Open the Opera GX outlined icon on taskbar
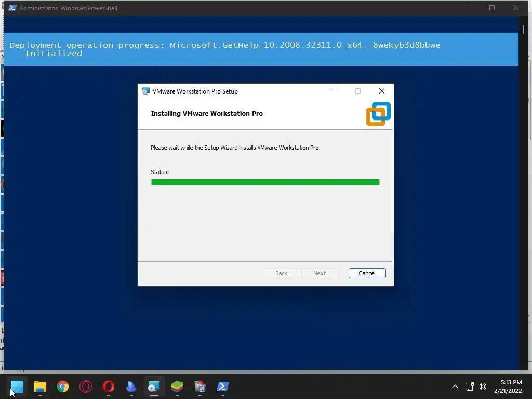Screen dimensions: 532x399 click(x=86, y=387)
